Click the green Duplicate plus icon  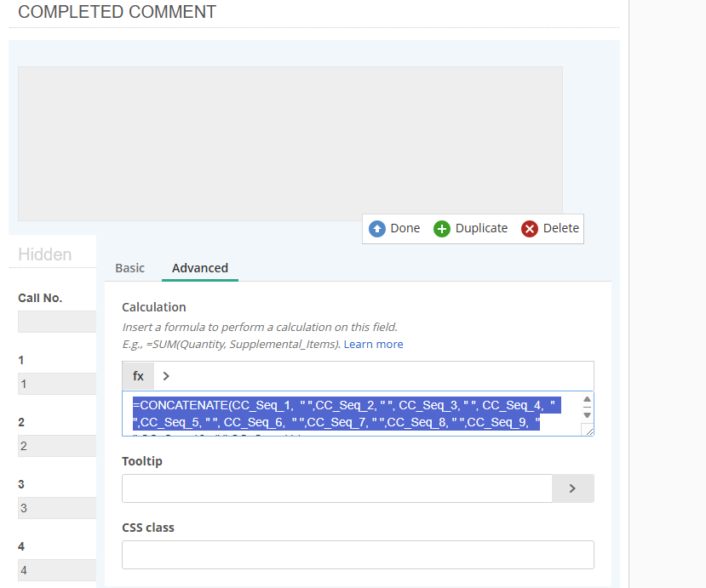[x=442, y=229]
